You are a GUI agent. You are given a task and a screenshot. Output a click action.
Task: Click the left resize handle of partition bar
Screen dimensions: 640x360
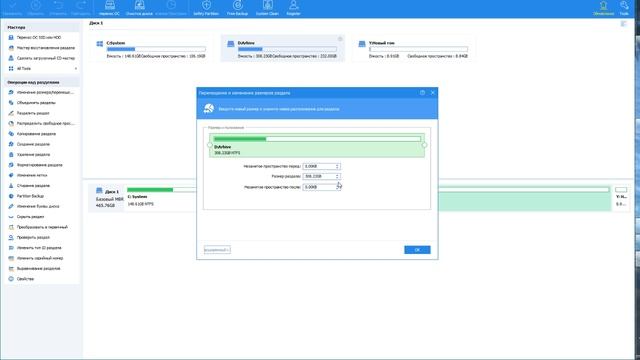[x=210, y=145]
